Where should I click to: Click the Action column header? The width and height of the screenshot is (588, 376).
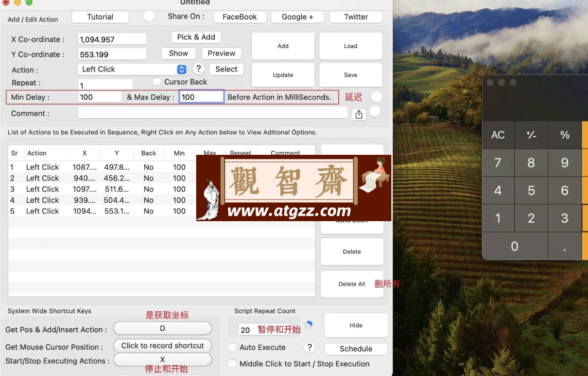tap(46, 153)
